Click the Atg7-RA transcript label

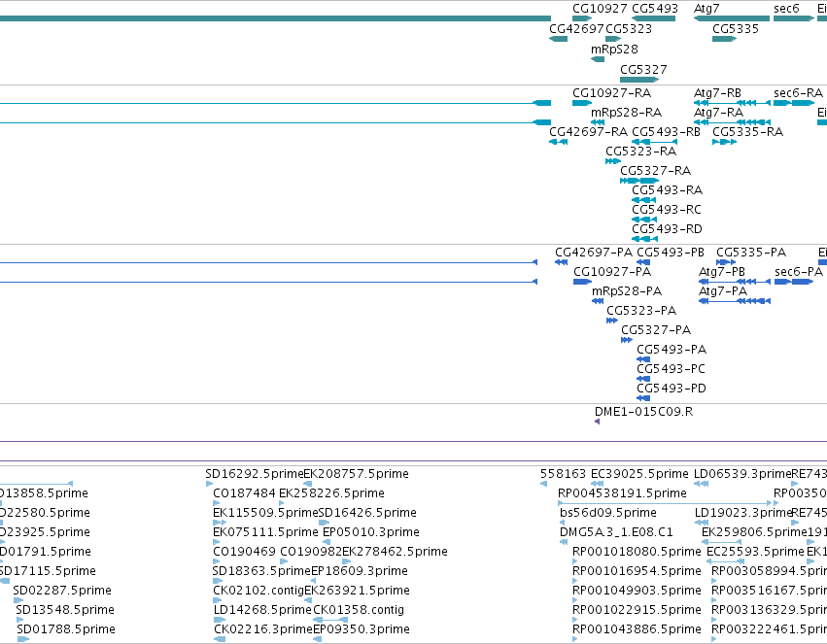tap(718, 113)
